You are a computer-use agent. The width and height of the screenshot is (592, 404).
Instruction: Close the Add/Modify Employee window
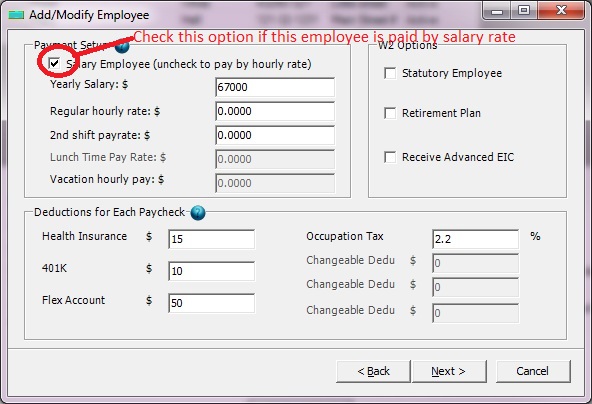coord(561,11)
